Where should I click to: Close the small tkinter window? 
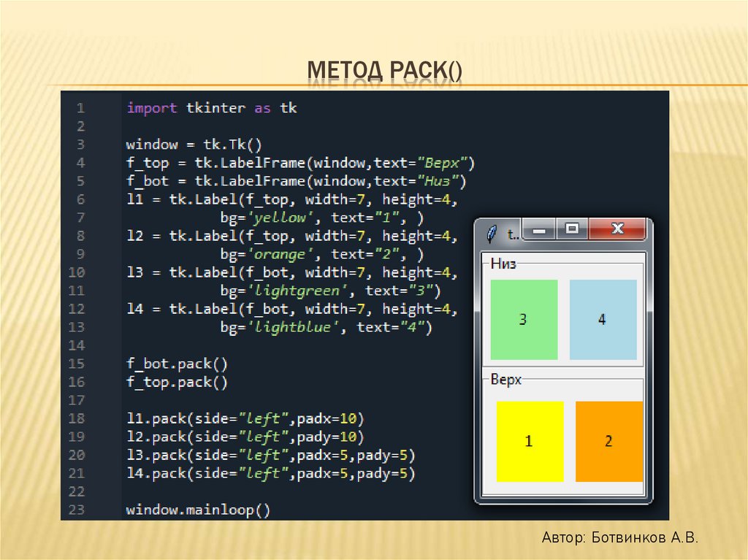coord(617,229)
